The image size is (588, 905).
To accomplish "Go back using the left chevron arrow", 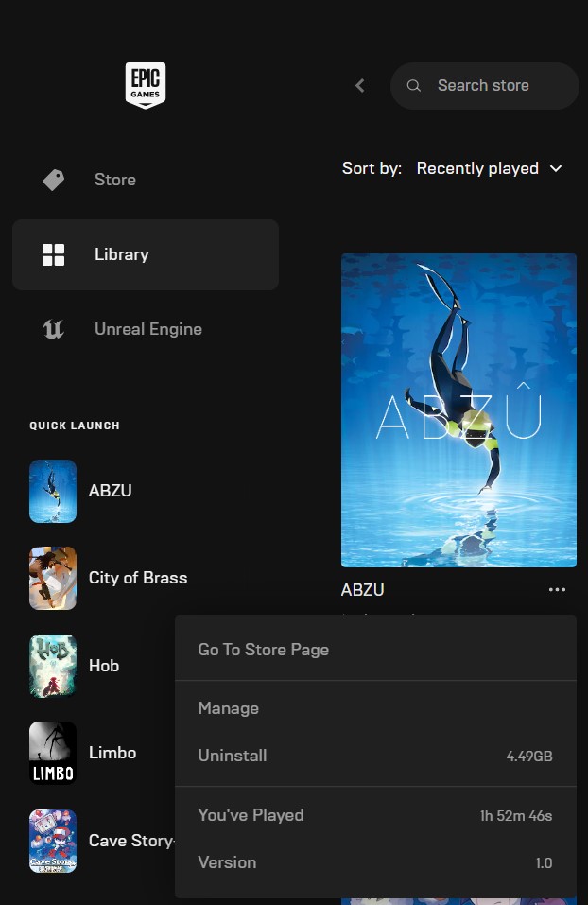I will 360,86.
